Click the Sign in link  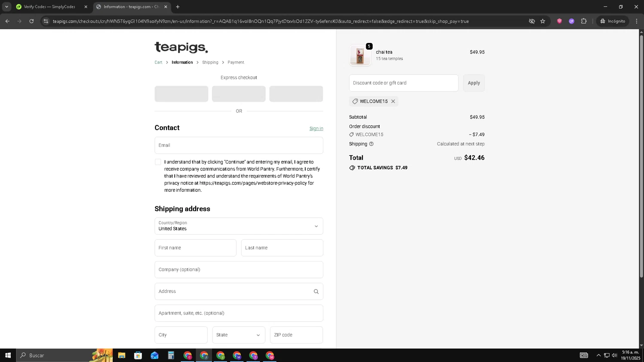click(x=316, y=129)
